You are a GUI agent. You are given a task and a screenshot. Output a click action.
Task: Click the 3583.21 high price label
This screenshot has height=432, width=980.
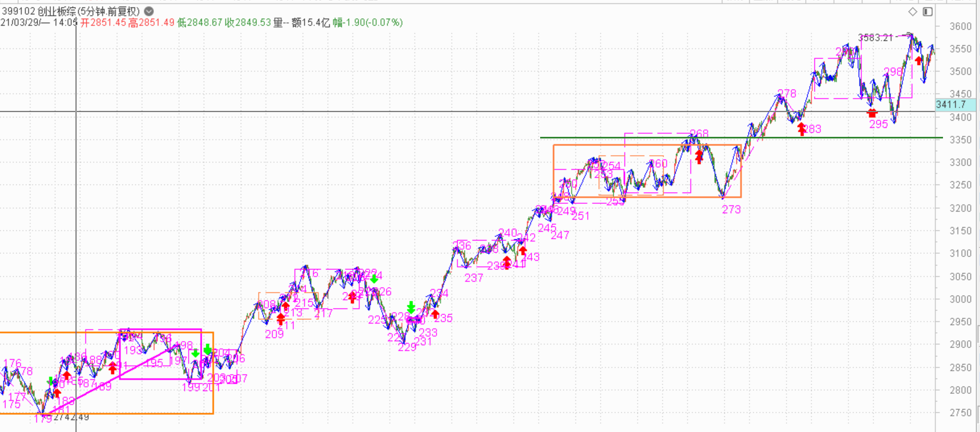coord(875,38)
